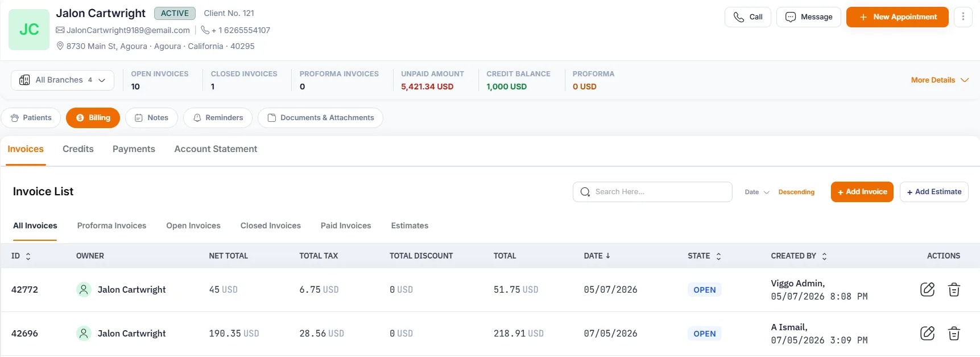Show Paid Invoices filter
The image size is (980, 357).
[x=346, y=226]
